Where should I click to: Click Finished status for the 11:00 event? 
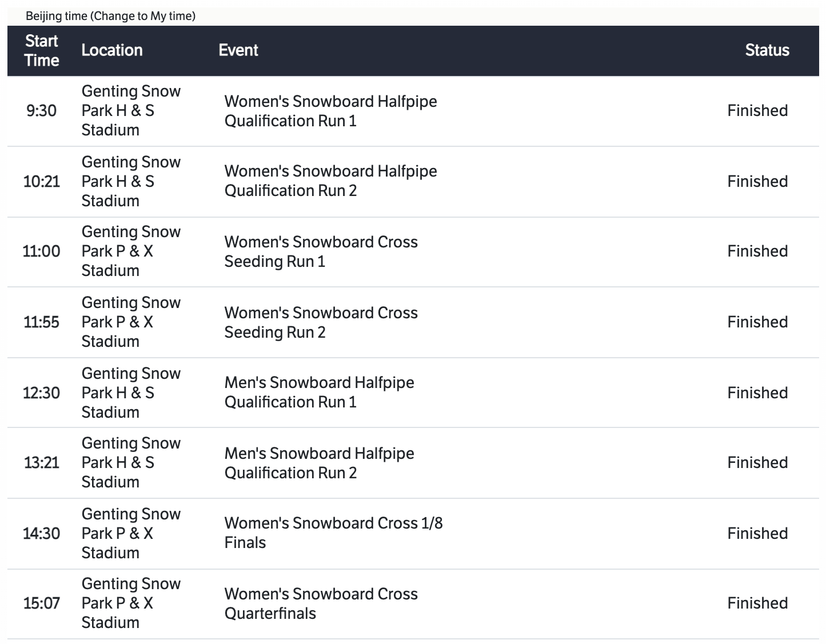point(757,251)
